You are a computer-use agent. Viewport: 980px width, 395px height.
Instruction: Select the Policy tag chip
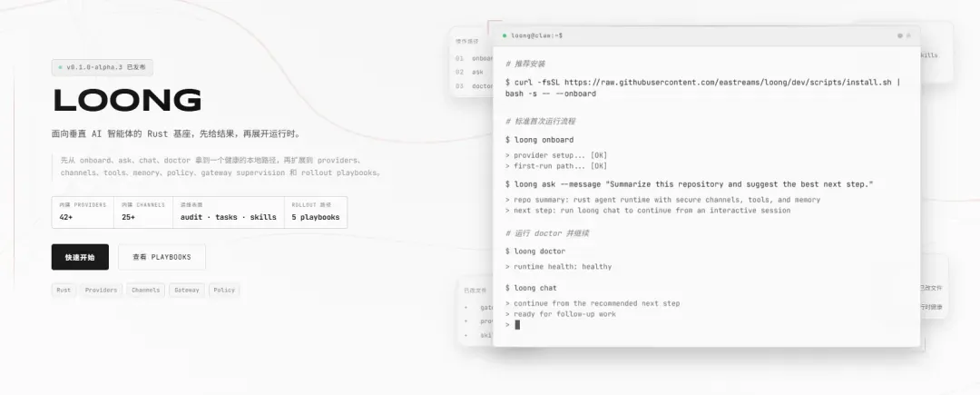(x=224, y=290)
